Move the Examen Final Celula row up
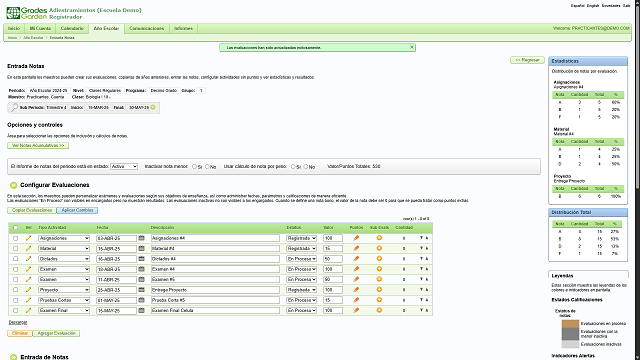The image size is (640, 360). (x=427, y=310)
